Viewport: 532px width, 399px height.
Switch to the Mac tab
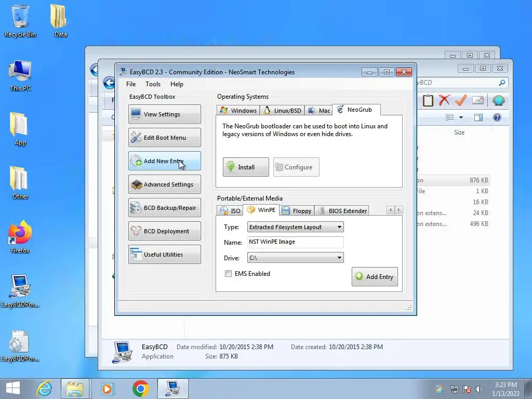[x=318, y=110]
